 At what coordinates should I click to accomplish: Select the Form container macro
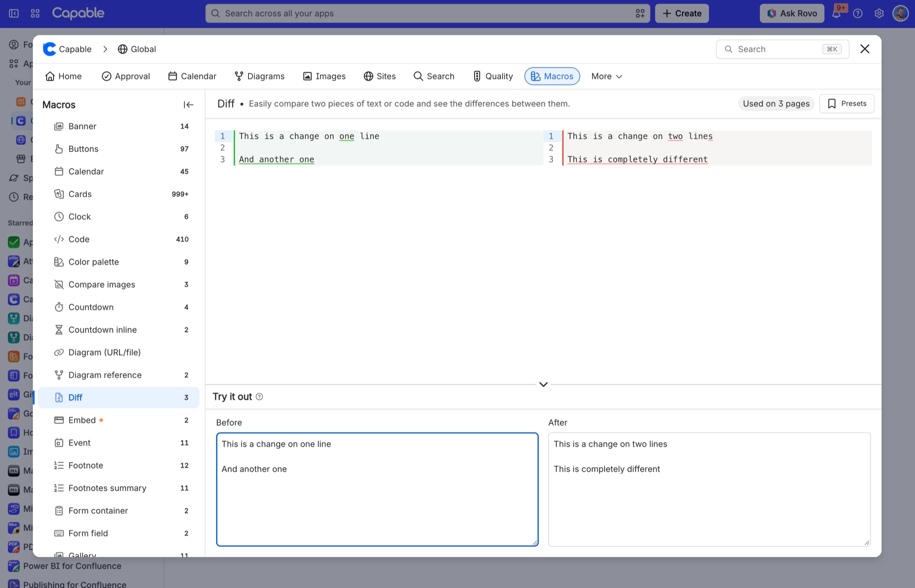[x=118, y=511]
